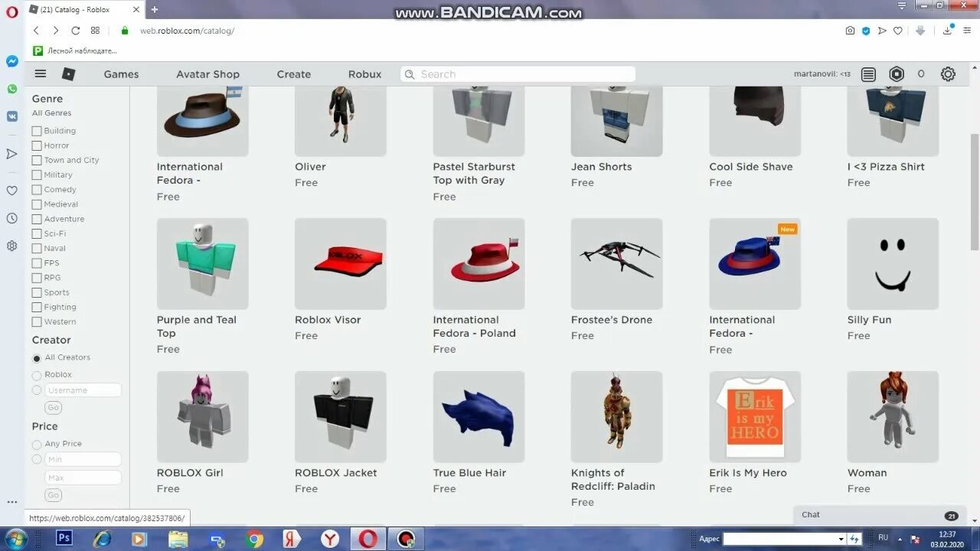
Task: Open the Games menu item
Action: 121,74
